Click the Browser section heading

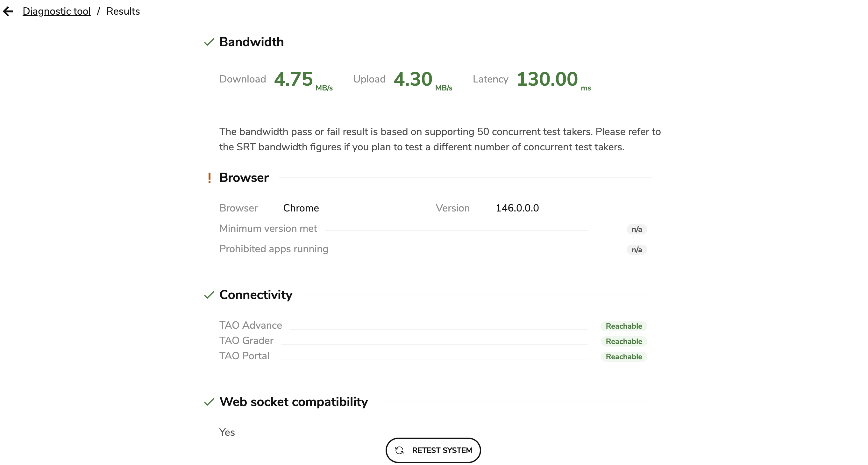[244, 178]
